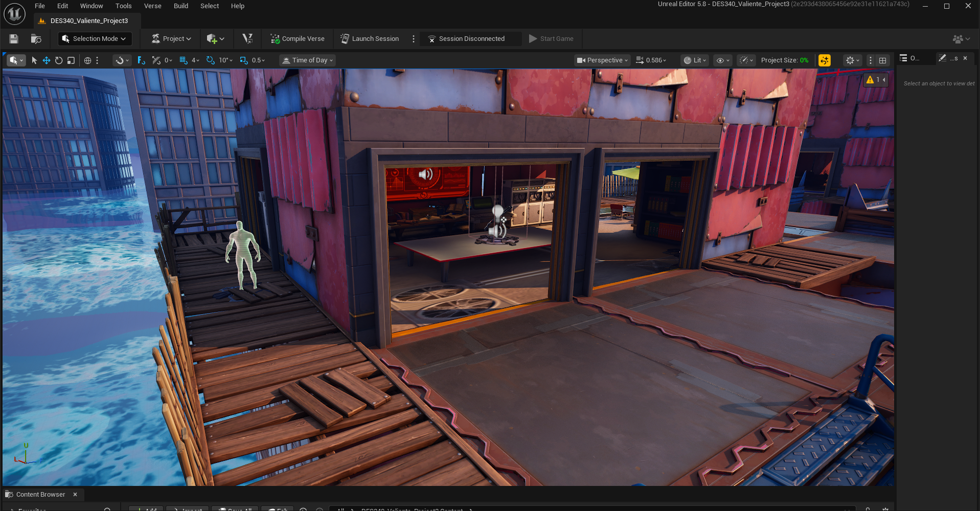Open the add content cube dropdown
The image size is (980, 511).
(x=215, y=39)
